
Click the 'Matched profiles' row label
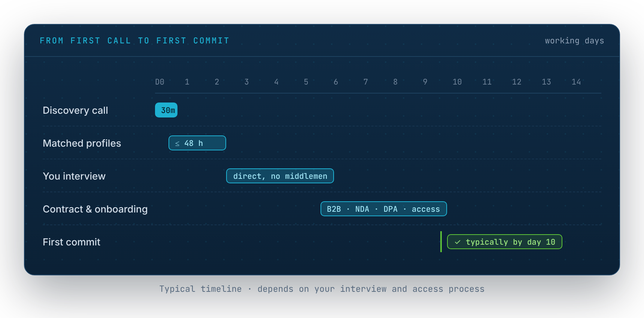click(82, 143)
